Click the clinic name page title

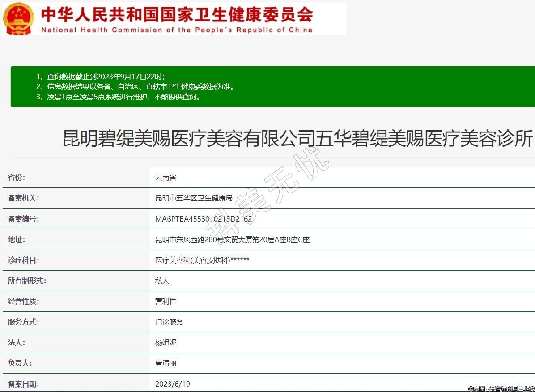click(x=297, y=139)
